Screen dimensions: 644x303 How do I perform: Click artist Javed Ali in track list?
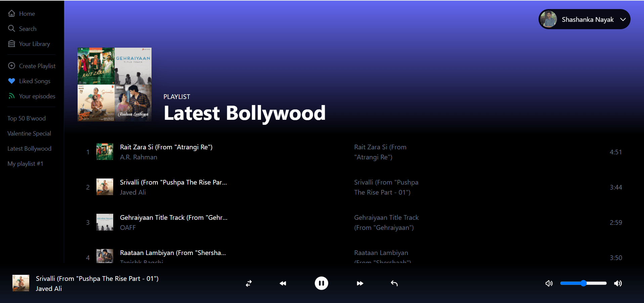click(x=133, y=192)
